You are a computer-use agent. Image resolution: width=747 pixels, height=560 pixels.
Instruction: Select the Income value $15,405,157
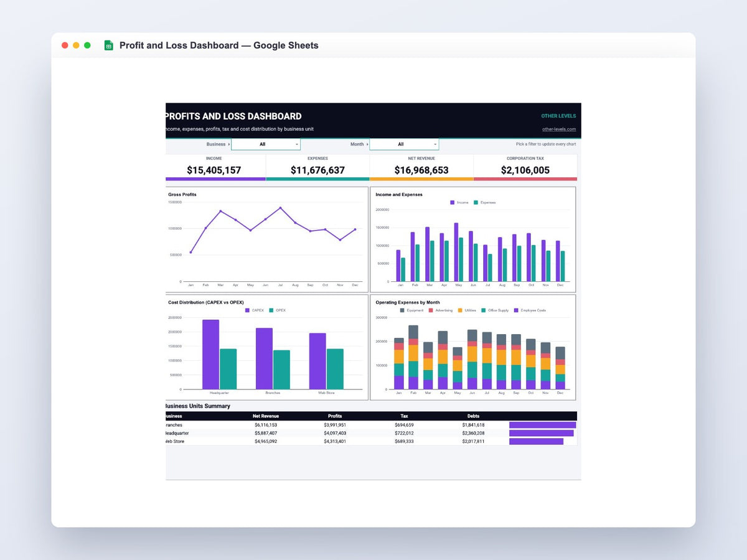pyautogui.click(x=214, y=170)
